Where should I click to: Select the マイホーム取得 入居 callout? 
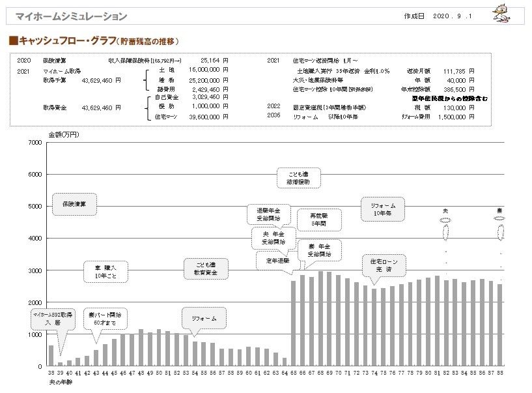(53, 319)
